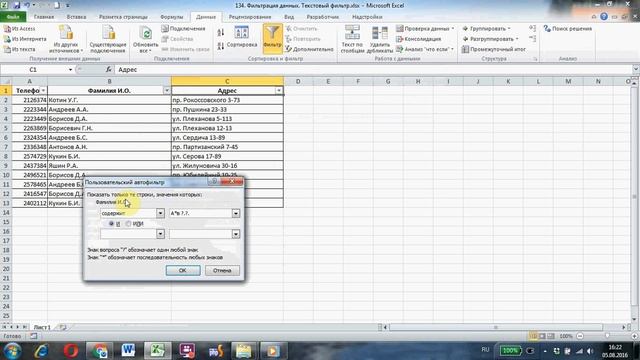Expand the Name Box dropdown
The width and height of the screenshot is (640, 360).
(x=70, y=70)
